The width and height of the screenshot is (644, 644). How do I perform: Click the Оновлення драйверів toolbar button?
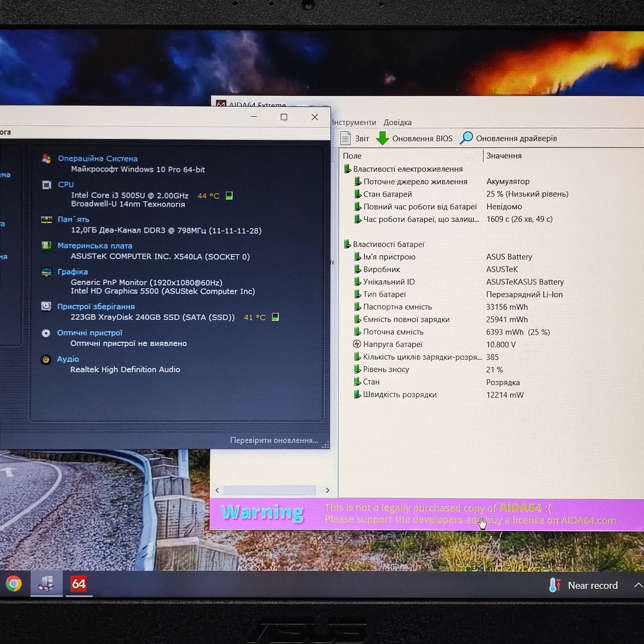coord(509,138)
